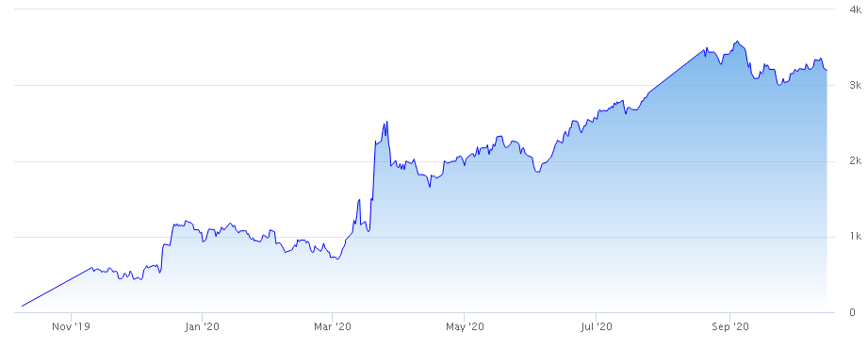This screenshot has height=350, width=868.
Task: Click the x-axis tick above Jul '20
Action: point(597,316)
